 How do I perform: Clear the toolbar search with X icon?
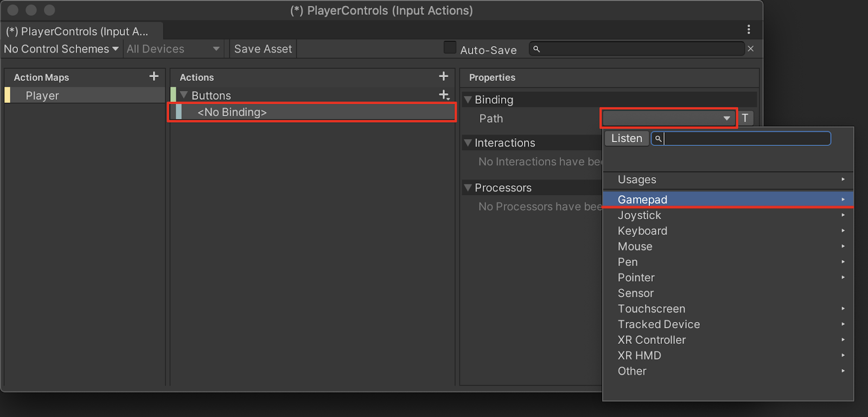pyautogui.click(x=751, y=49)
